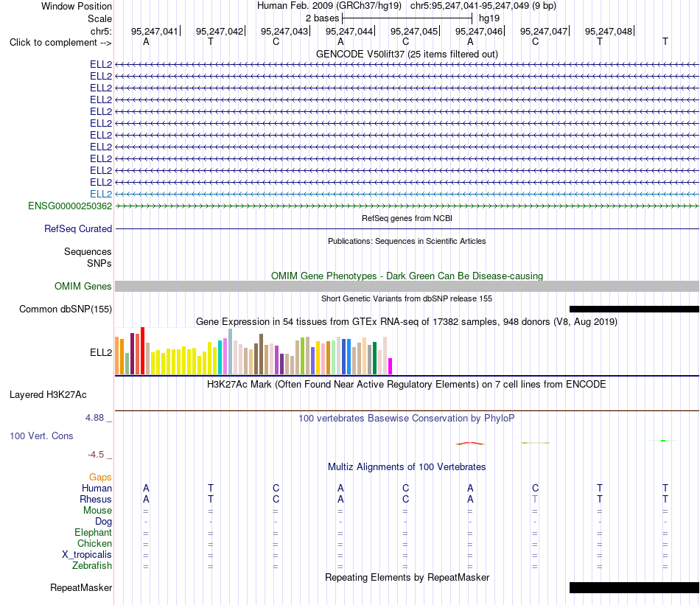This screenshot has height=605, width=700.
Task: Open GENCODE V50lift37 track title
Action: point(407,54)
